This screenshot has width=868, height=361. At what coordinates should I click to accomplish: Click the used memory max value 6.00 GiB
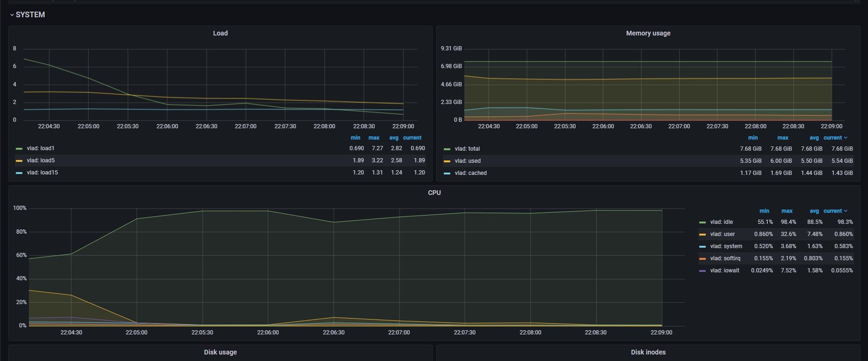(x=781, y=161)
